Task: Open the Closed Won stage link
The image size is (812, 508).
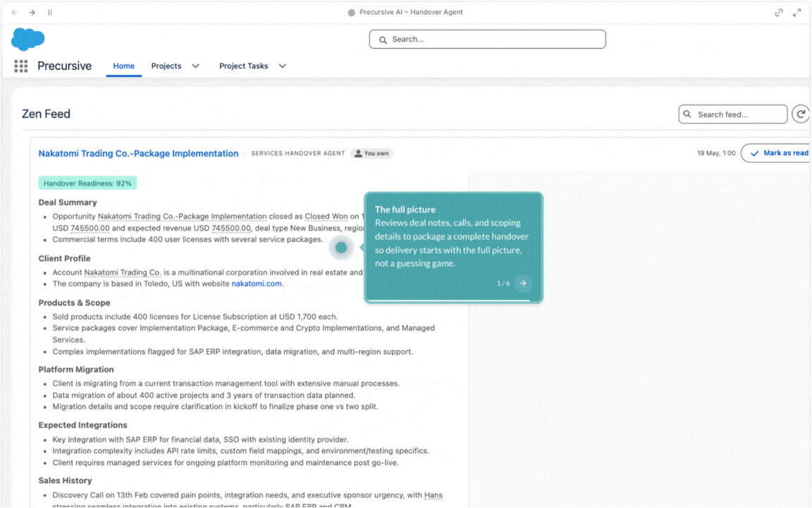Action: point(326,216)
